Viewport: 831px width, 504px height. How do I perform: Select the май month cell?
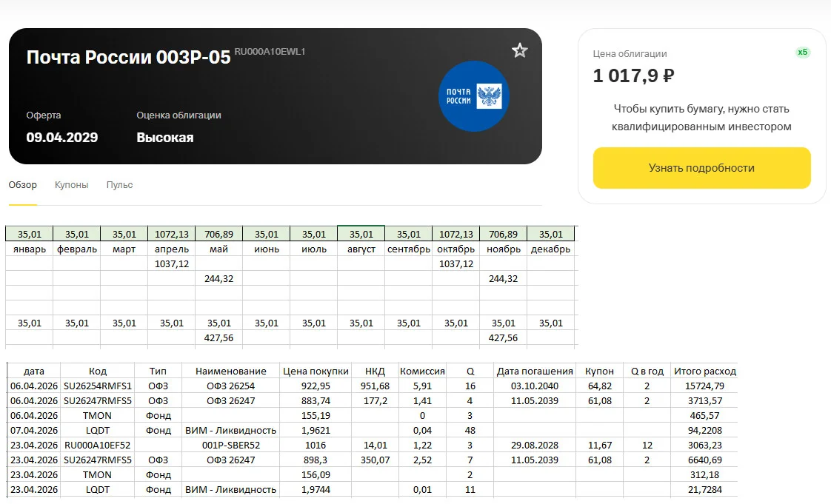[x=219, y=249]
